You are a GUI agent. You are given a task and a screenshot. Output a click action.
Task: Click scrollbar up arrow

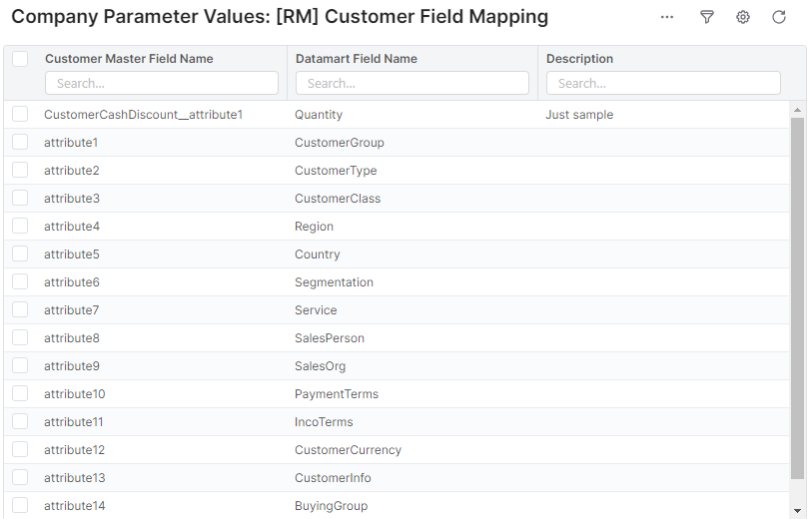[x=797, y=109]
